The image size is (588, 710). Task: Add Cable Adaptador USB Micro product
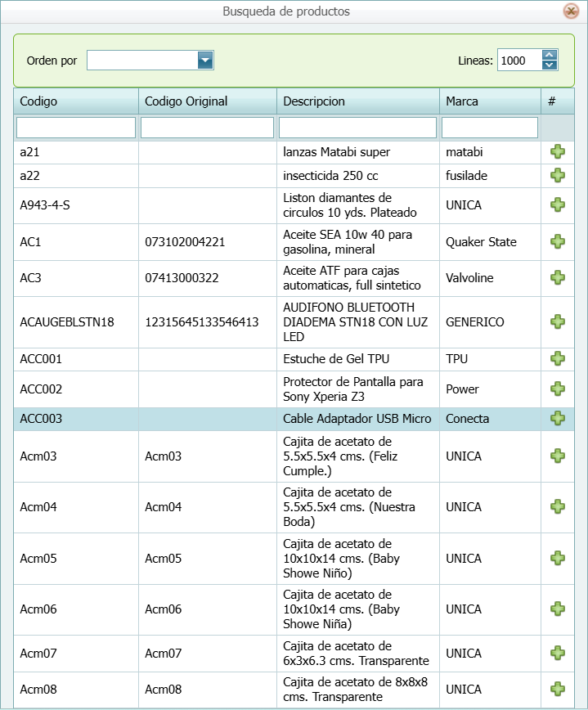(x=558, y=419)
